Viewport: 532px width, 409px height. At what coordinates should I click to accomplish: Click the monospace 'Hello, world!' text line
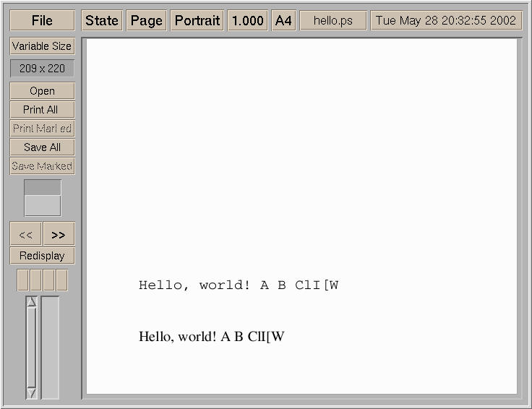(239, 285)
